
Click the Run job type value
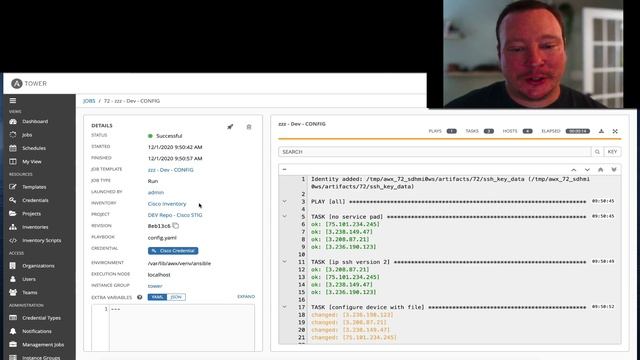point(153,181)
